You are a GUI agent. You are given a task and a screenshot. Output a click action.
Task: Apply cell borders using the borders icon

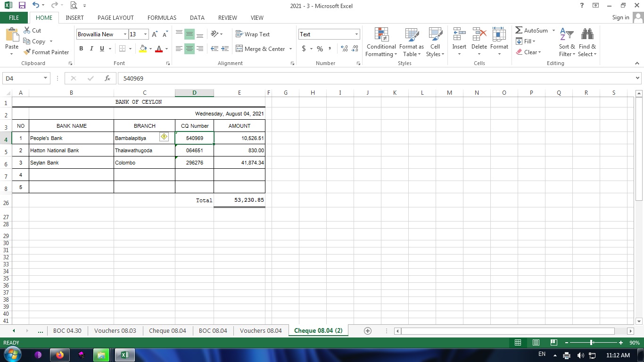(x=123, y=49)
